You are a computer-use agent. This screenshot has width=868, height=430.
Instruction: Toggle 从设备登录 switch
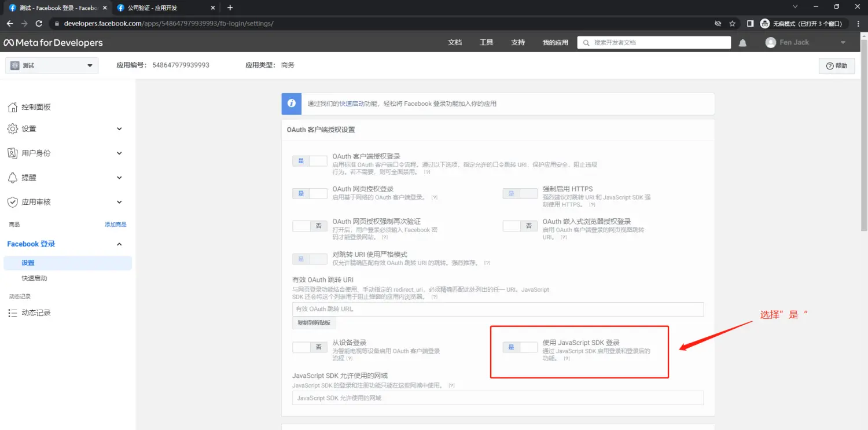point(310,347)
